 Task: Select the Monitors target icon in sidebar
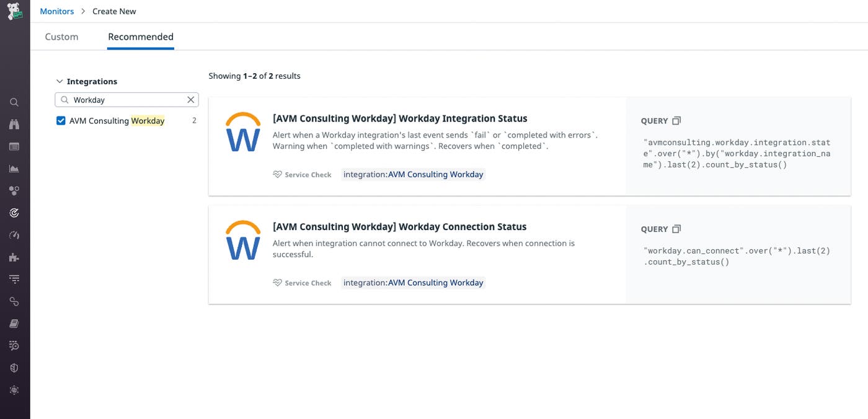14,213
